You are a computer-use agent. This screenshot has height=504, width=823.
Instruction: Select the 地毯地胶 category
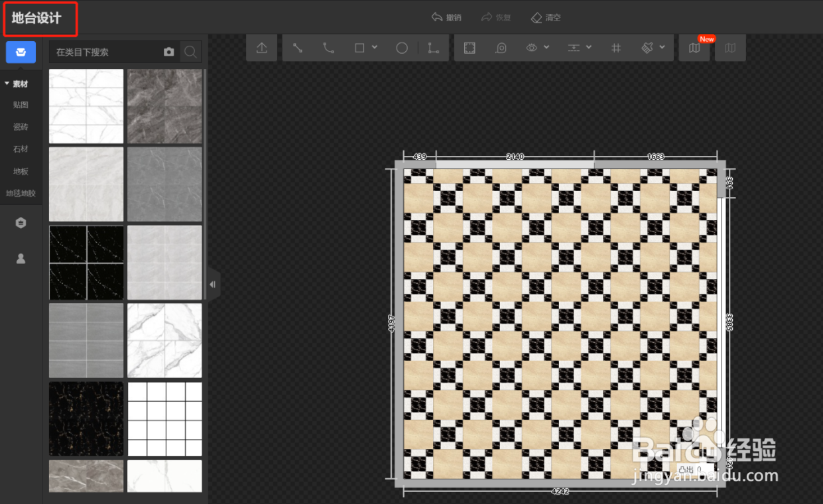click(x=21, y=194)
